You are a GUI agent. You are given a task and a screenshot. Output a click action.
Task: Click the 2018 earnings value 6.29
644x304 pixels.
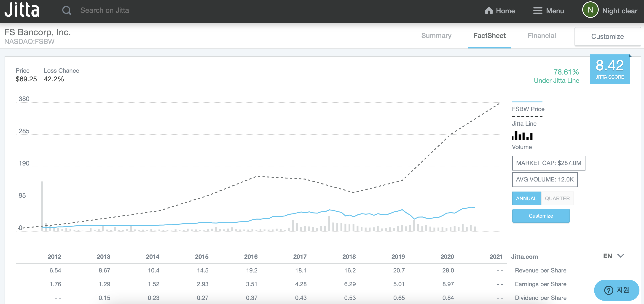[350, 284]
